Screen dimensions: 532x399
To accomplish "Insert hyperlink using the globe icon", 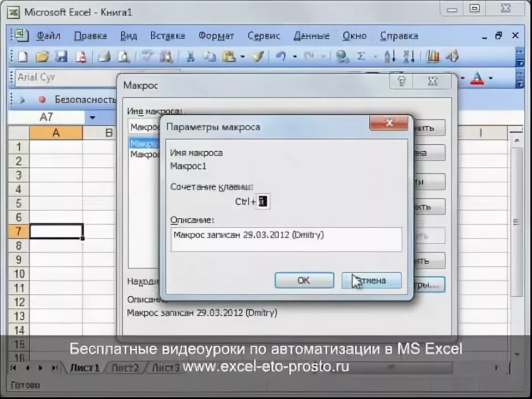I will pos(342,57).
